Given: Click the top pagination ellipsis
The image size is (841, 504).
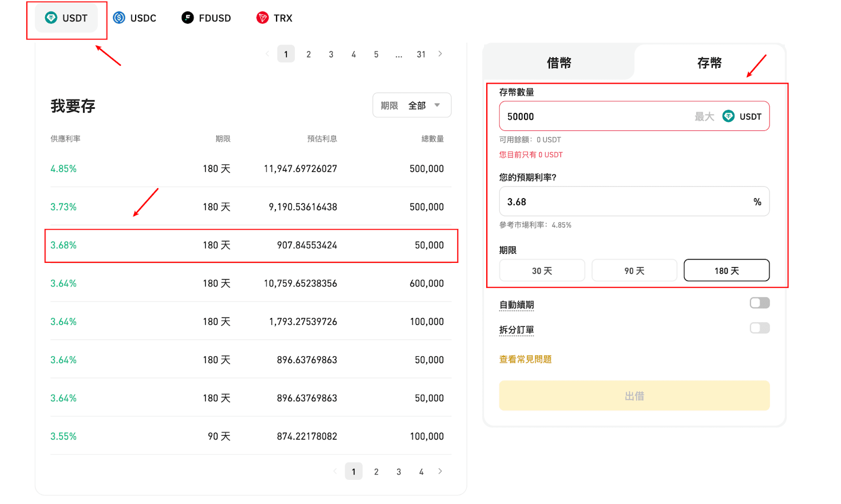Looking at the screenshot, I should tap(399, 54).
